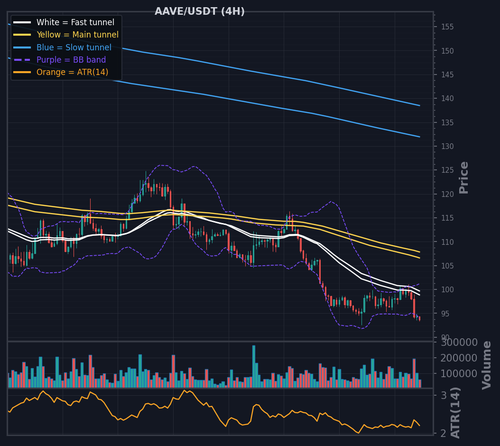Click the 105 price axis label
The height and width of the screenshot is (446, 500).
point(447,266)
